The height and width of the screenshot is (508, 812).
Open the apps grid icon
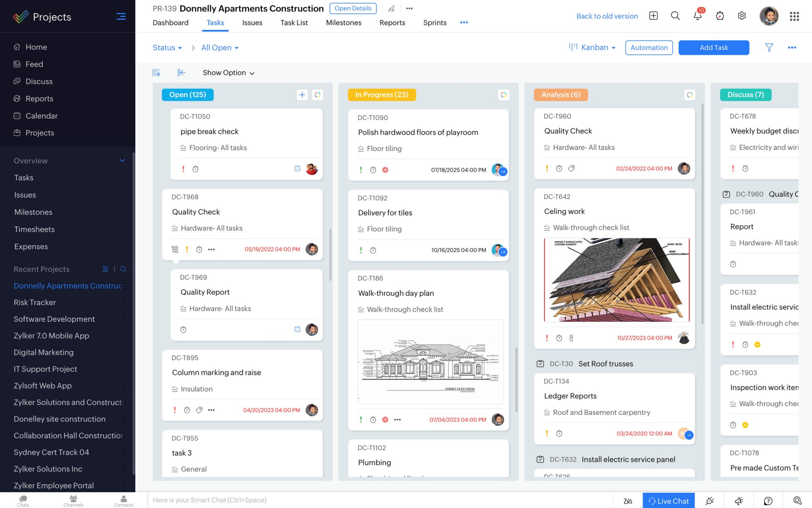point(794,16)
